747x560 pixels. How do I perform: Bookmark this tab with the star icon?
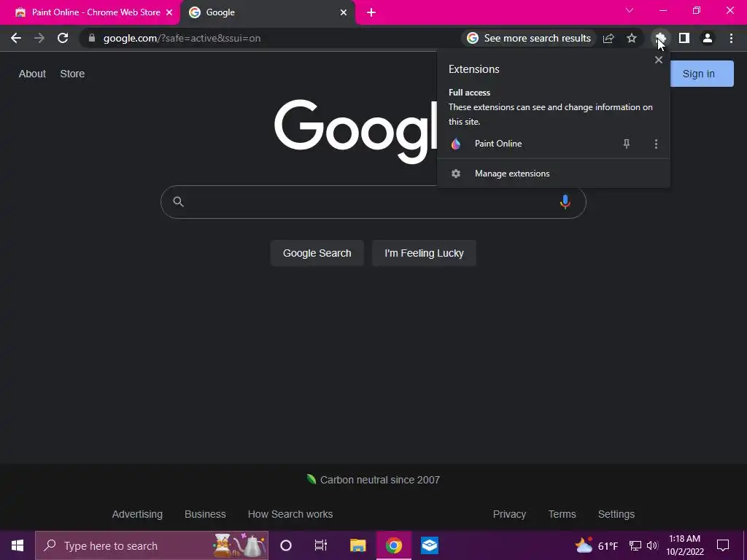(632, 38)
